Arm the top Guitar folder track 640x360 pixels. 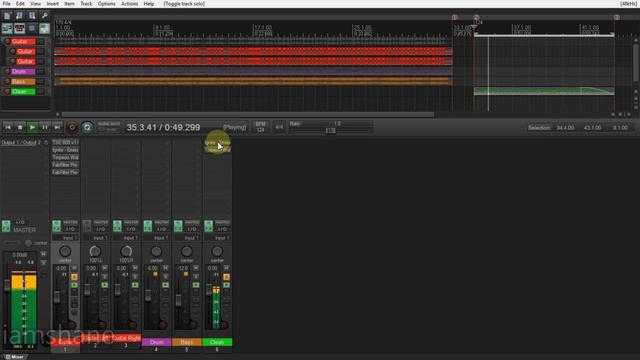tap(7, 42)
